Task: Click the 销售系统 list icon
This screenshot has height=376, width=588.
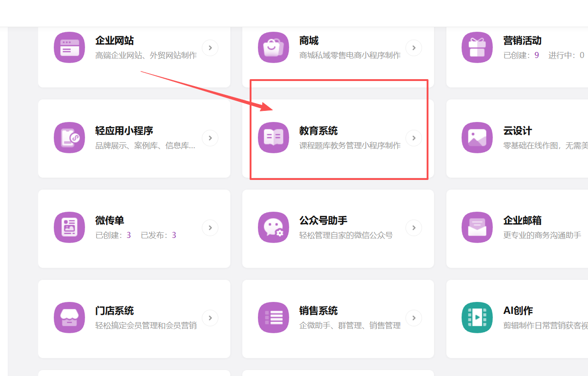Action: click(274, 318)
